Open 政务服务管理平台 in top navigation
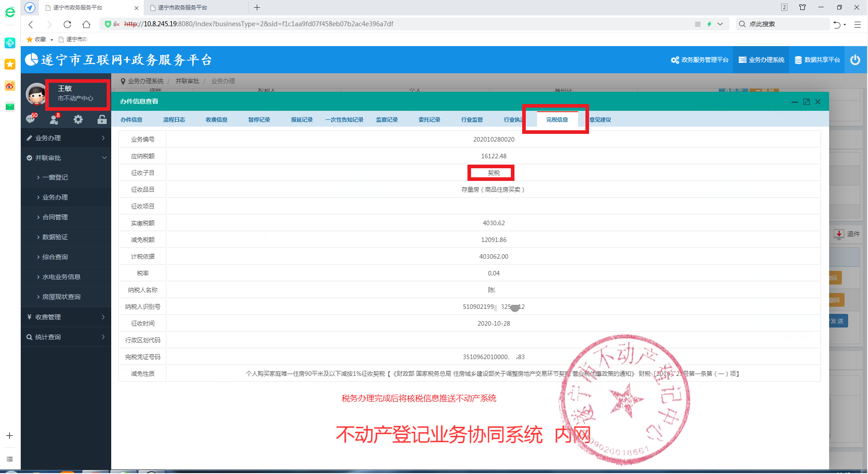The image size is (868, 474). (700, 60)
